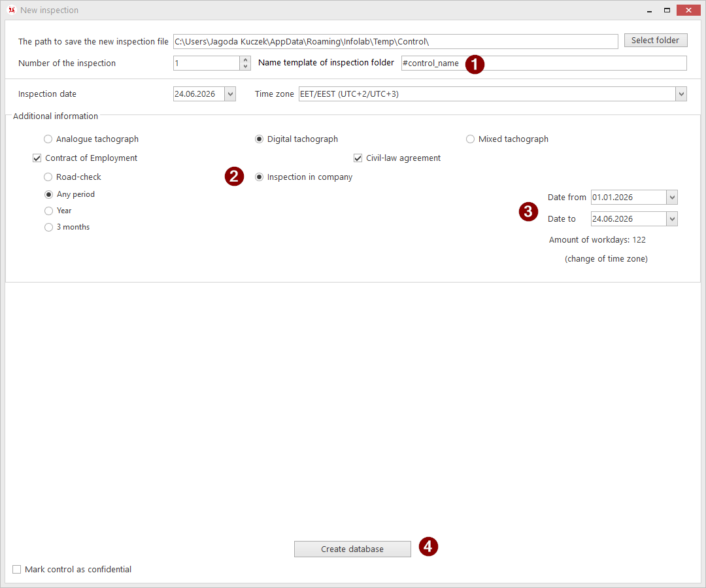Click the Select folder button
The width and height of the screenshot is (706, 588).
click(x=655, y=40)
